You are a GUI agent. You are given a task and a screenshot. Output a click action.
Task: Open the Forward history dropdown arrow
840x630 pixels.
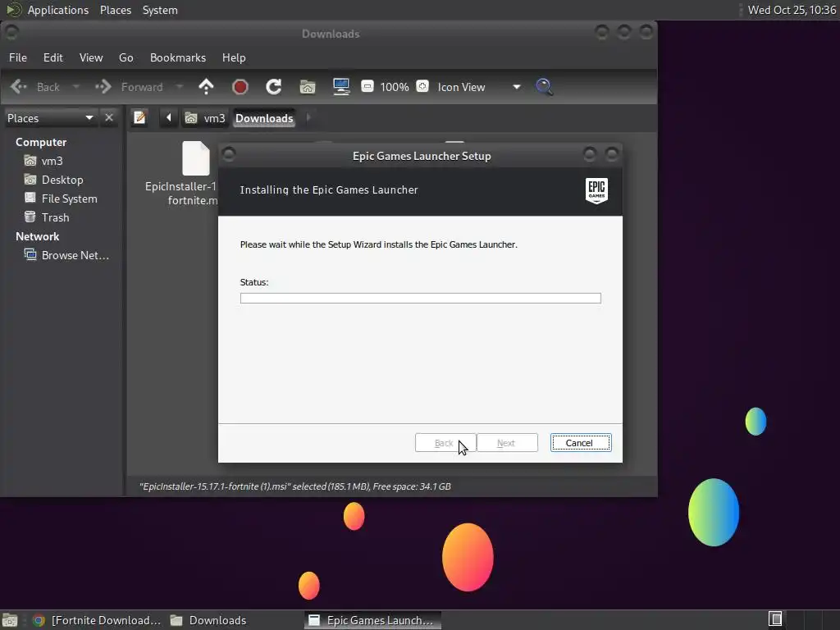[x=179, y=87]
